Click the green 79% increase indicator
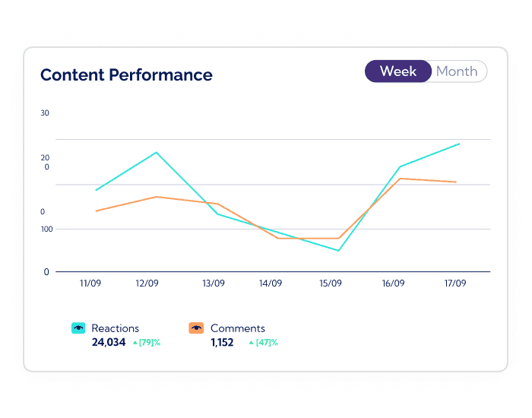 [x=147, y=342]
